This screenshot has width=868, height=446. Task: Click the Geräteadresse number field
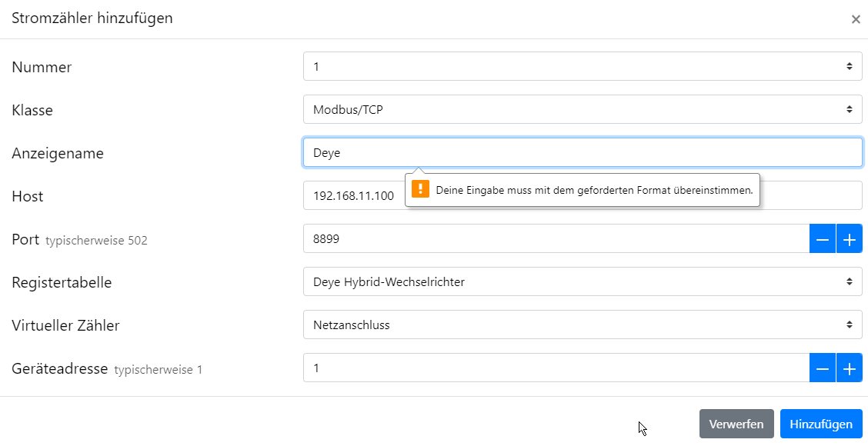(x=556, y=368)
